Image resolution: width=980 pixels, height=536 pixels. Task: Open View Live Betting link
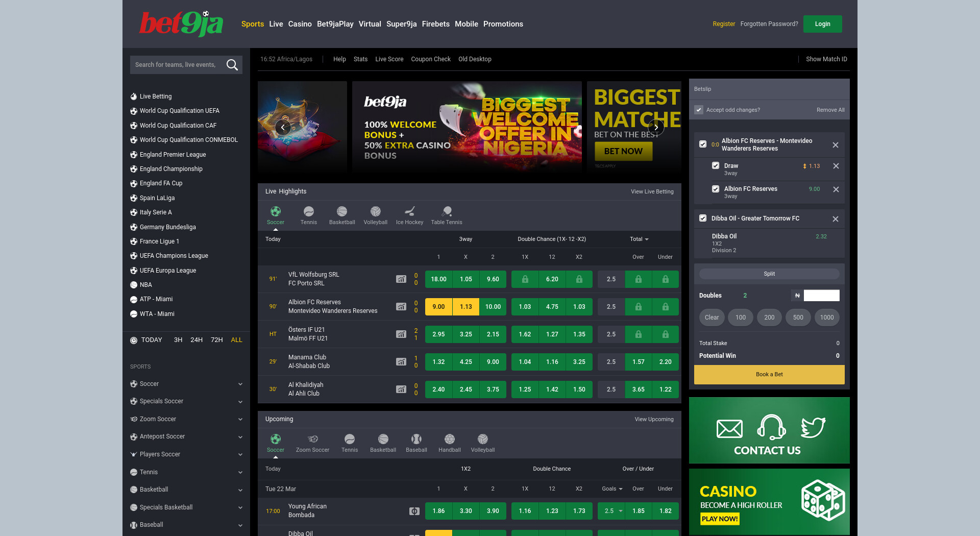pyautogui.click(x=652, y=192)
